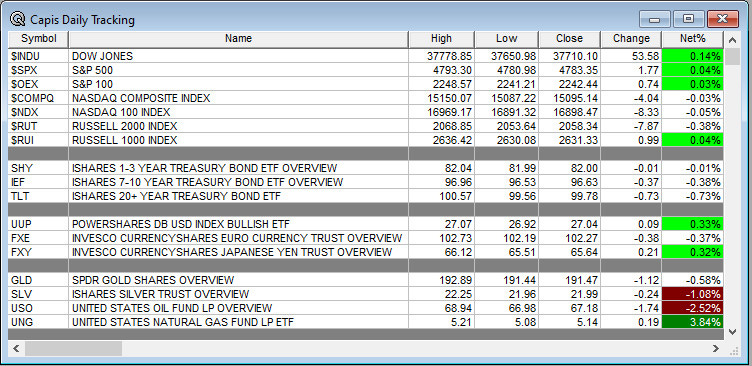This screenshot has height=366, width=752.
Task: Click UNG Net% value 3.84%
Action: click(x=693, y=322)
